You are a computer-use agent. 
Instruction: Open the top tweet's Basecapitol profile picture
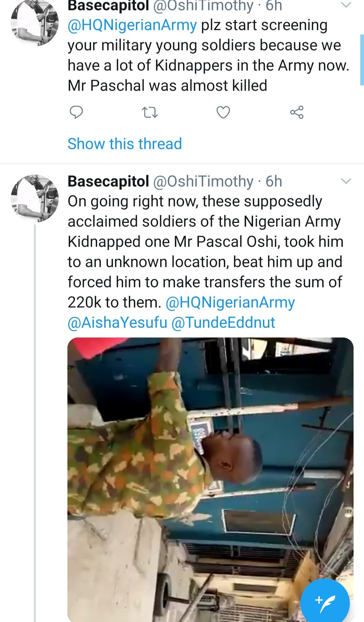point(35,22)
